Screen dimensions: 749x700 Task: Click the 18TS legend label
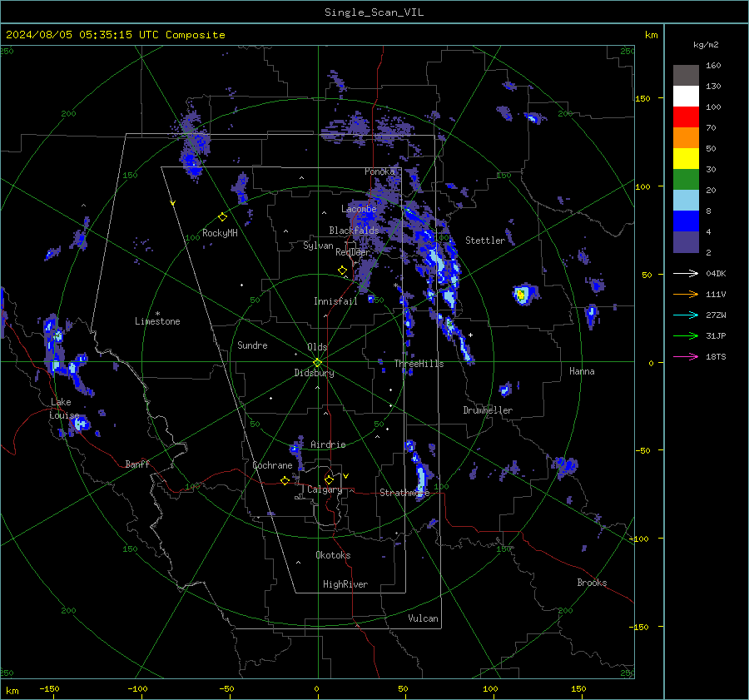click(716, 356)
